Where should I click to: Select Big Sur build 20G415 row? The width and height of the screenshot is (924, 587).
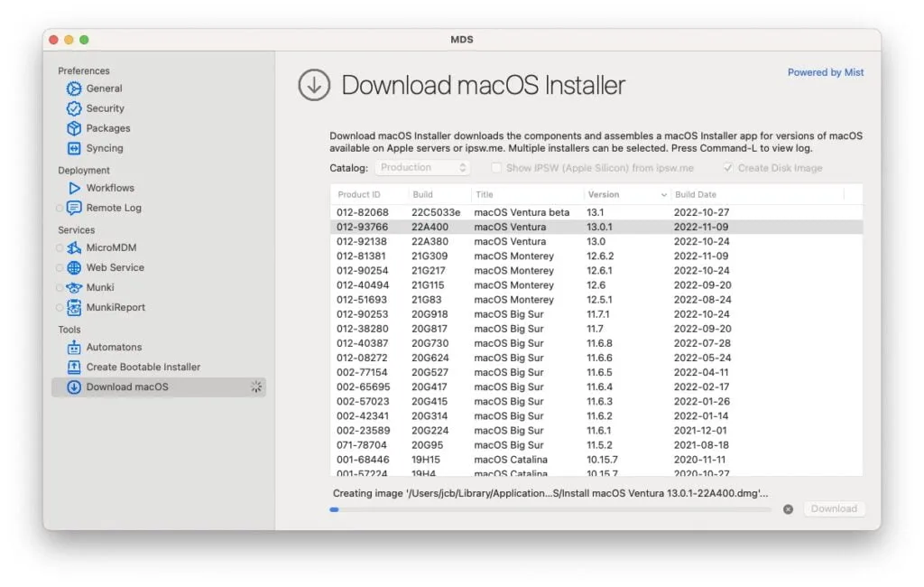[596, 402]
